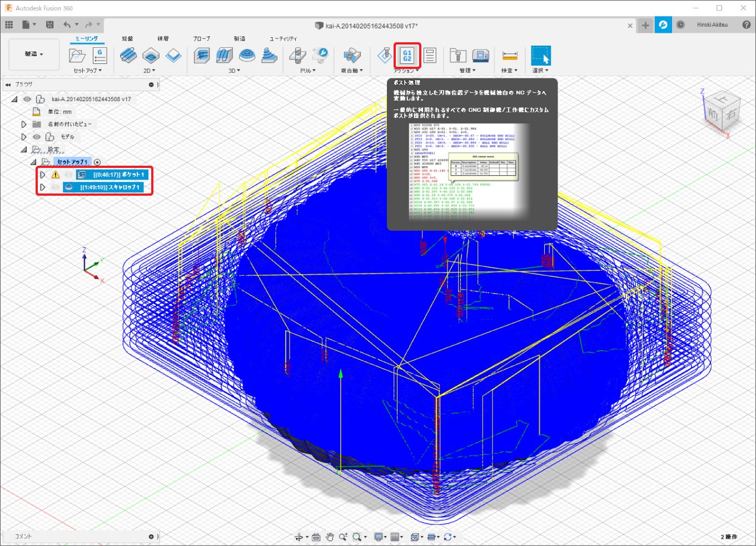Click the G1 G2 post process icon
The height and width of the screenshot is (546, 756).
pyautogui.click(x=407, y=56)
